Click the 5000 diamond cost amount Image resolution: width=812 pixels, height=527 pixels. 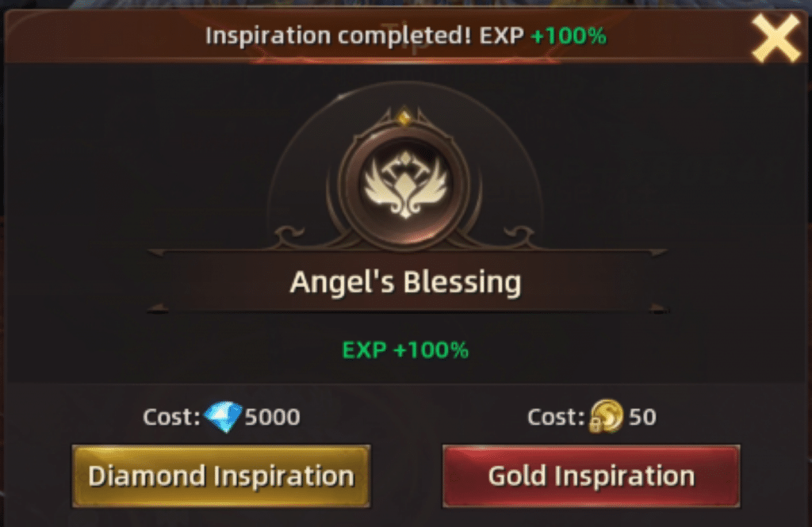[x=273, y=418]
